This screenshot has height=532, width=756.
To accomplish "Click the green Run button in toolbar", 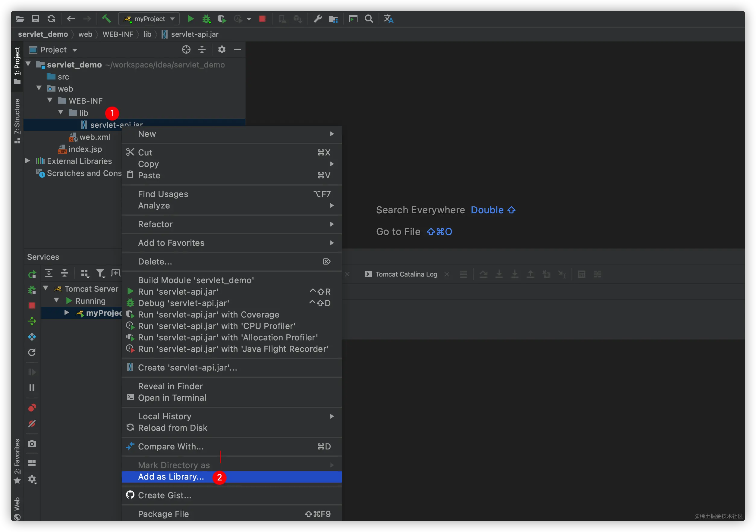I will click(x=190, y=19).
